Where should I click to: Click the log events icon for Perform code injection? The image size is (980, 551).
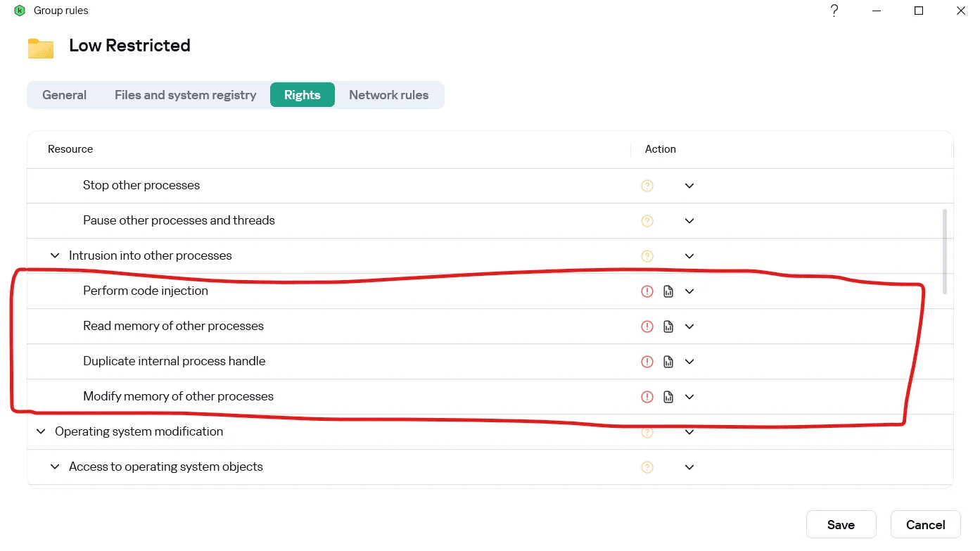pyautogui.click(x=668, y=291)
